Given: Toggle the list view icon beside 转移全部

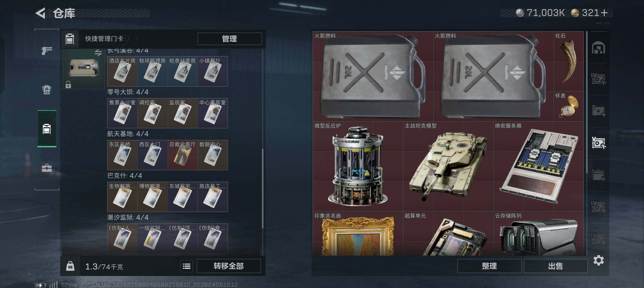Looking at the screenshot, I should tap(186, 266).
